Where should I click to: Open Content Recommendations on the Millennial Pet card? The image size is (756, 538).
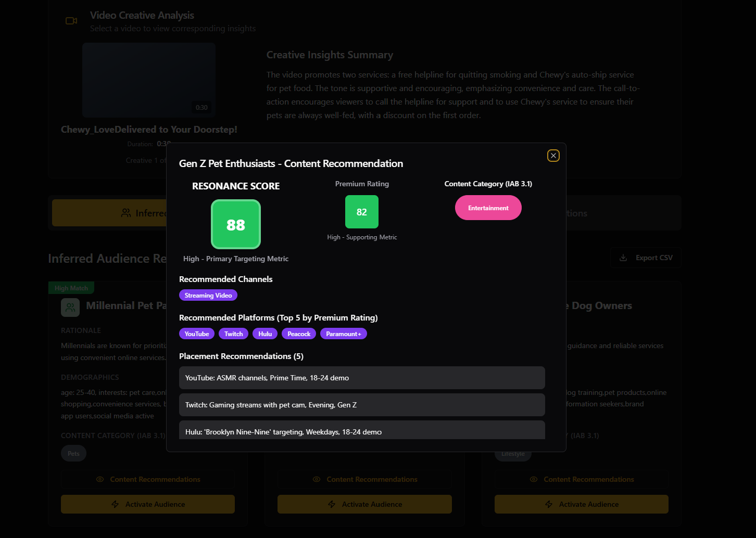pos(148,479)
